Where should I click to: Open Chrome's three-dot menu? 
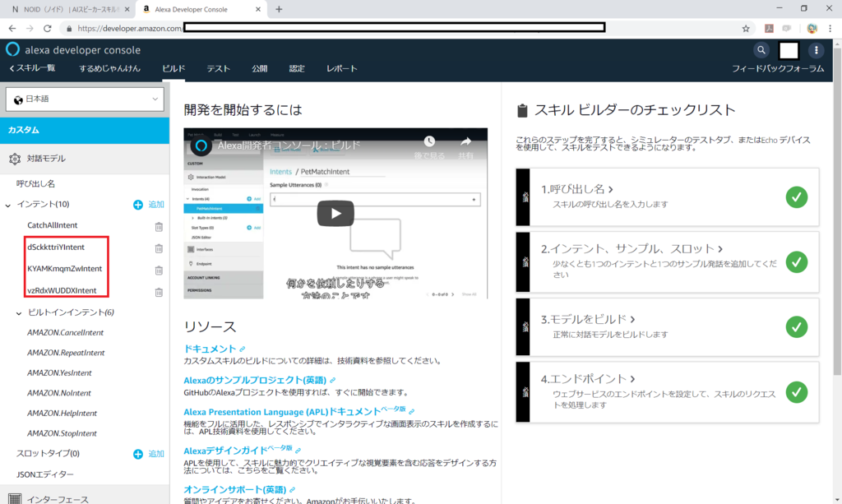[x=830, y=29]
